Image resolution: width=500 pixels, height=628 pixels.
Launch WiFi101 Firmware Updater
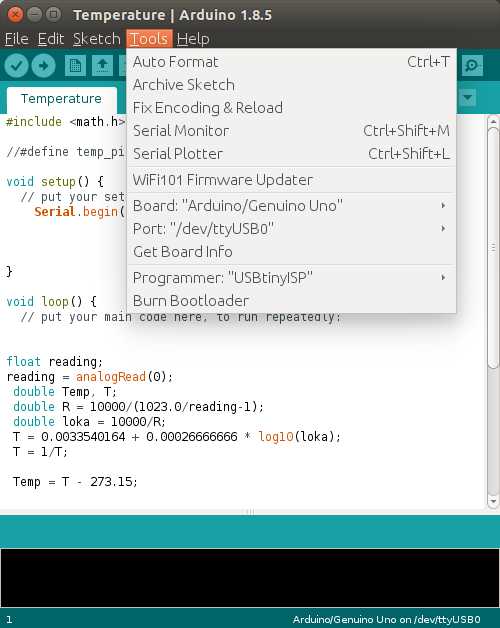click(291, 180)
